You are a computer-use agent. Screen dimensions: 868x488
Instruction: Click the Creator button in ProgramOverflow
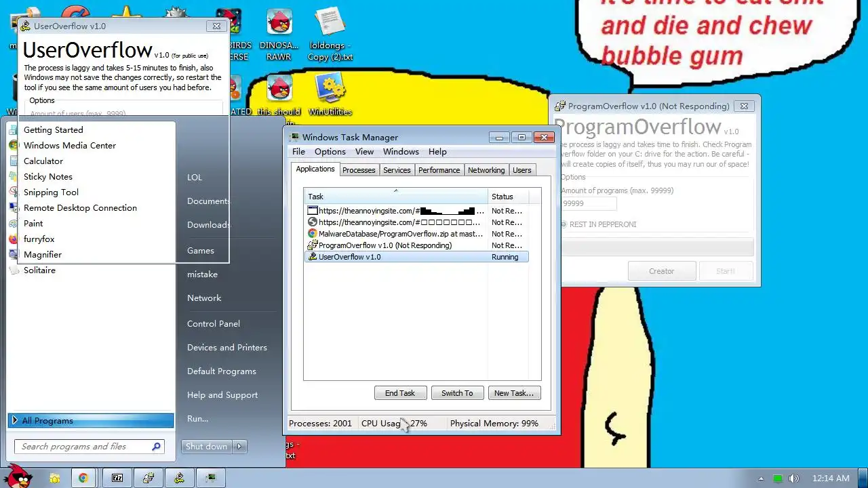pos(661,271)
